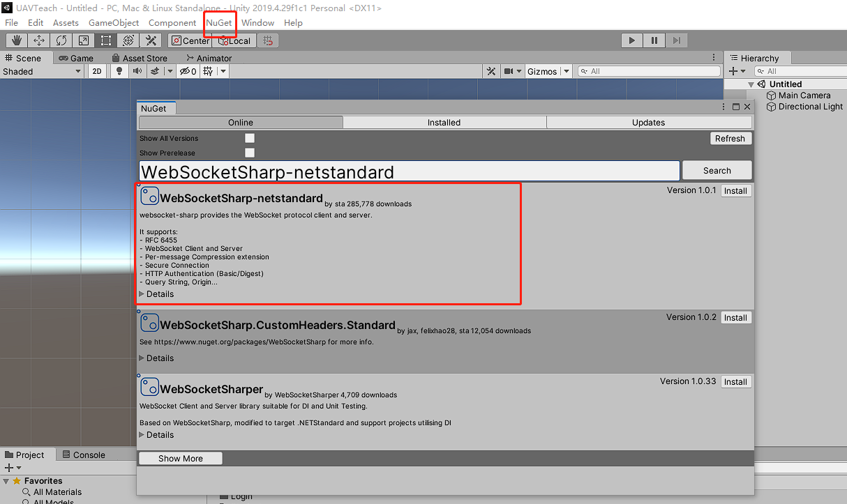Screen dimensions: 847x504
Task: Install WebSocketSharper version 1.0.33
Action: [x=735, y=381]
